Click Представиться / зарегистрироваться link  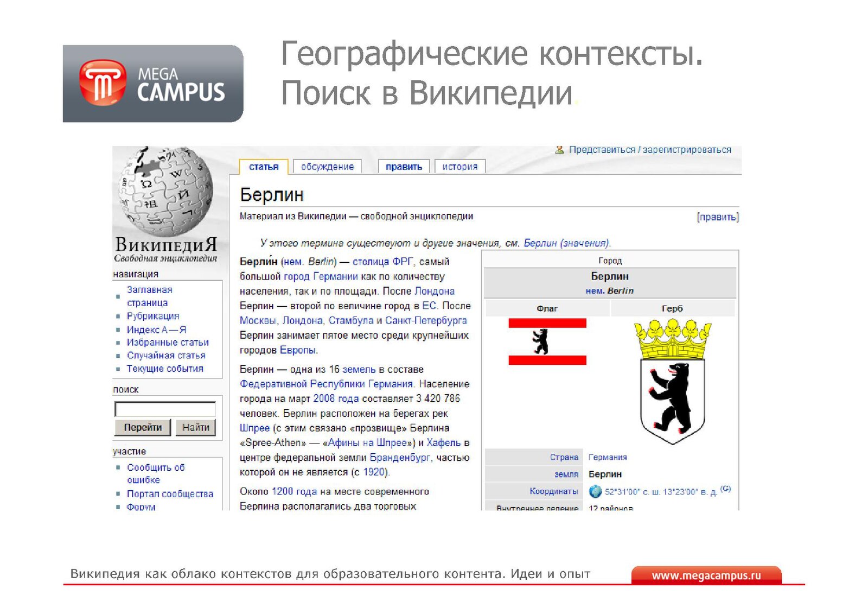coord(650,150)
